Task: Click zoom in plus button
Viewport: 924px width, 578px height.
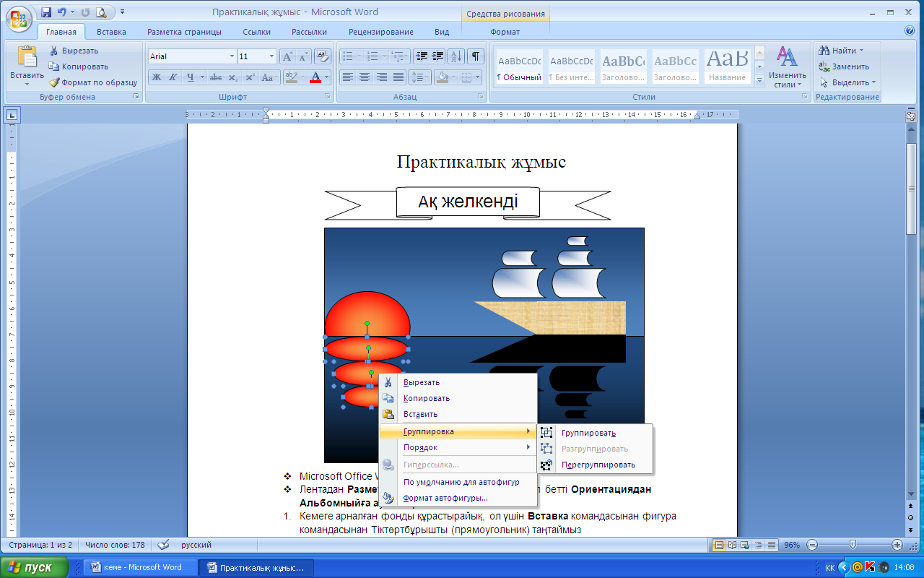Action: click(897, 545)
